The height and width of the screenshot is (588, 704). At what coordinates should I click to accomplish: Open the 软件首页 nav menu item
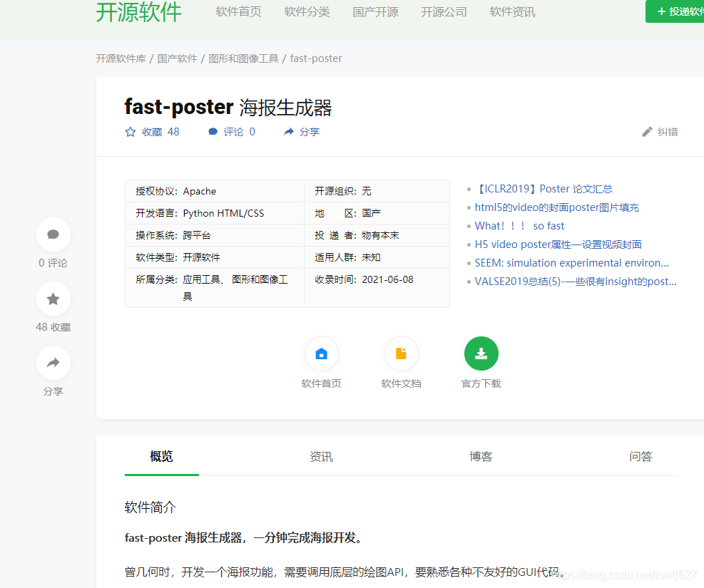[x=238, y=11]
